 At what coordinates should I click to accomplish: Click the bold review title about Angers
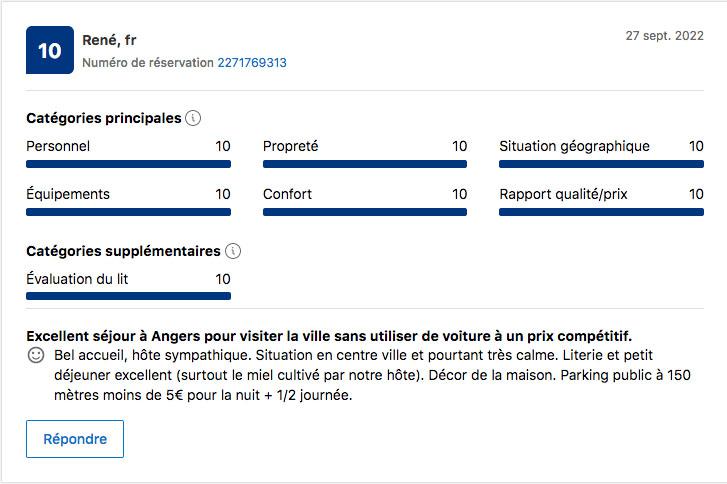tap(329, 336)
